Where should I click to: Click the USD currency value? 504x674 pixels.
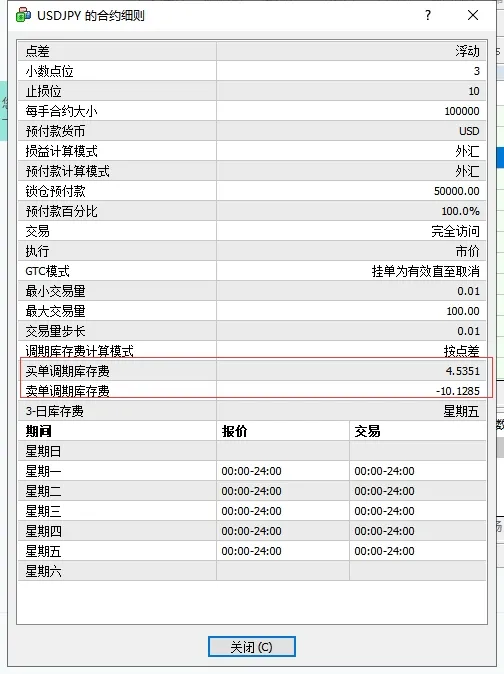click(x=469, y=131)
